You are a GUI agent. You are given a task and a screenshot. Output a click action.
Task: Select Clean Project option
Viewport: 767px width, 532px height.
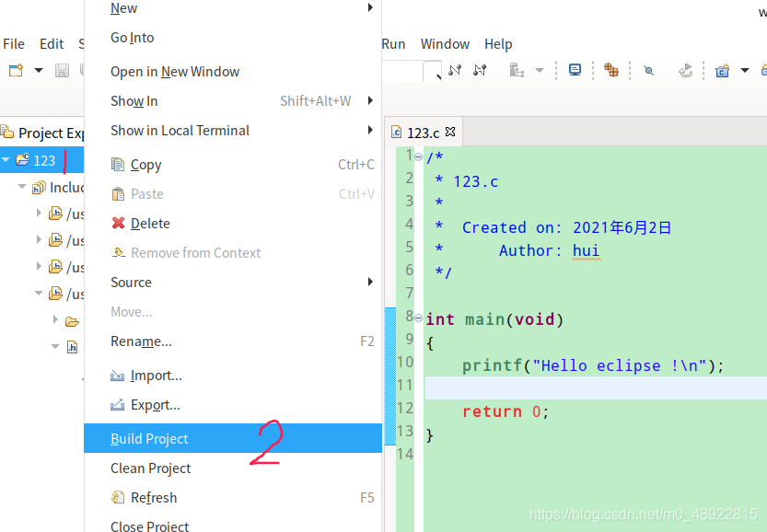click(233, 468)
